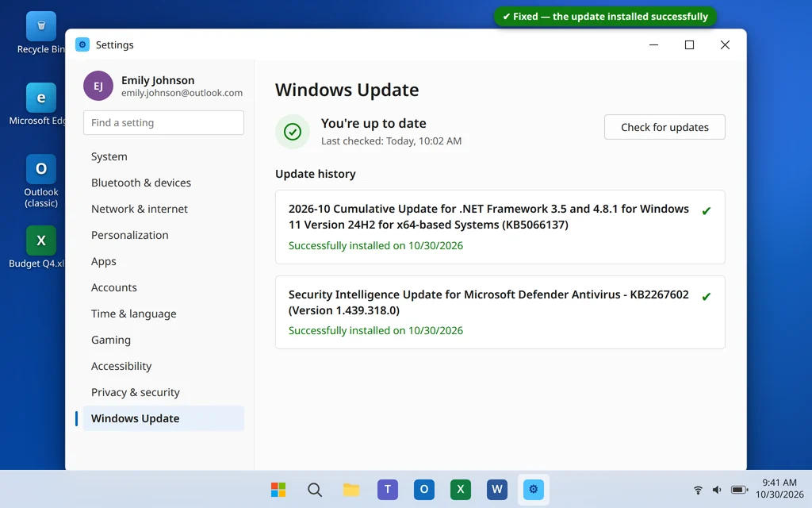812x508 pixels.
Task: Close the Settings window
Action: [x=725, y=44]
